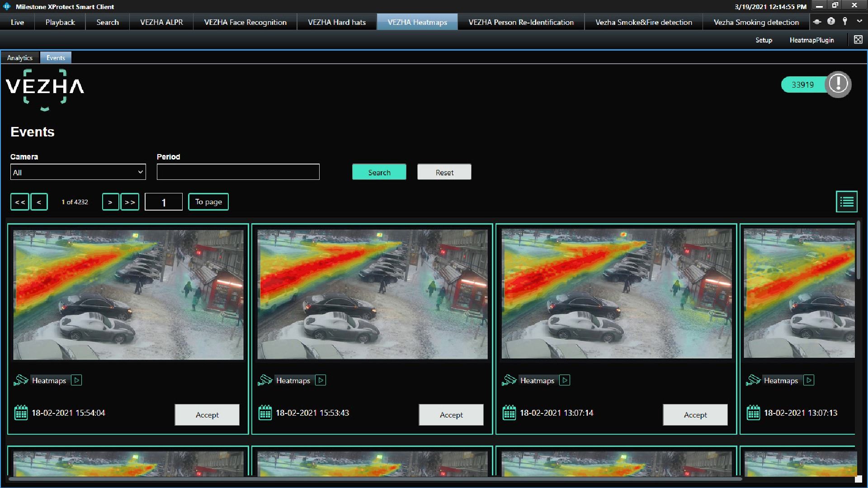Click the teal Search button

pyautogui.click(x=379, y=172)
